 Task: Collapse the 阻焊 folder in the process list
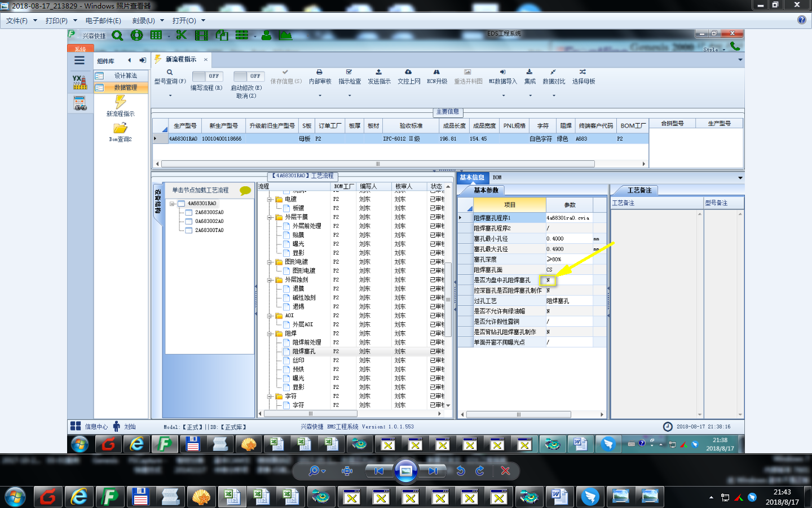(270, 334)
